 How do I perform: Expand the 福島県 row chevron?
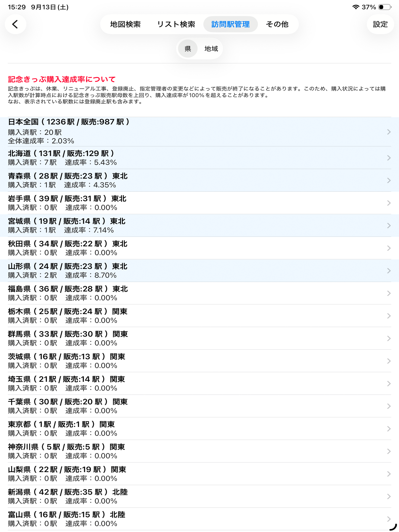[389, 293]
